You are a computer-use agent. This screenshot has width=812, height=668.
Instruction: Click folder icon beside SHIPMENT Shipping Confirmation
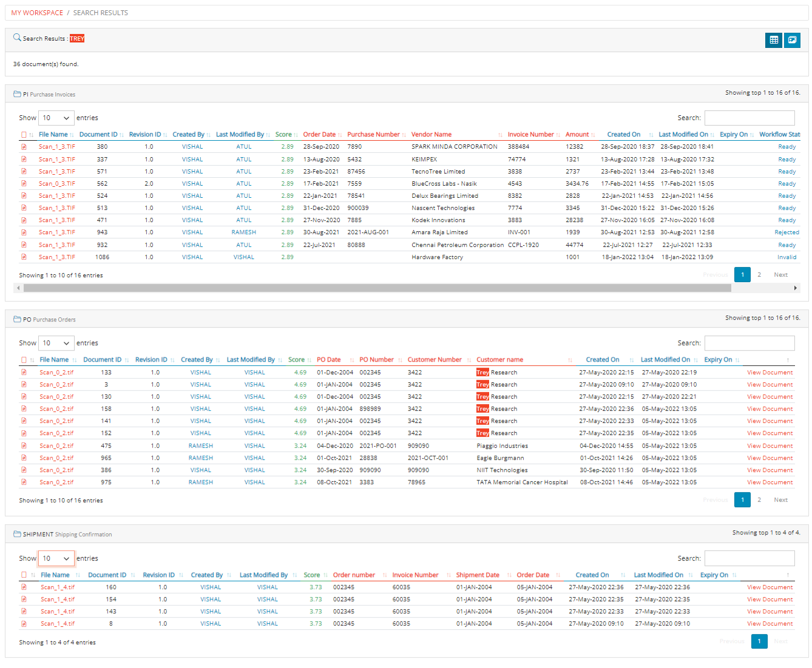click(17, 534)
